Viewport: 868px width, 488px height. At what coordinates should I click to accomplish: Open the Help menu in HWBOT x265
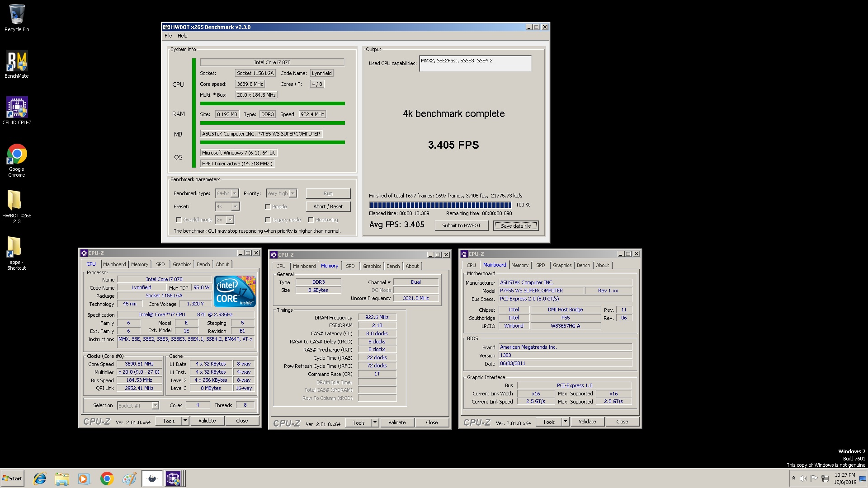click(182, 36)
